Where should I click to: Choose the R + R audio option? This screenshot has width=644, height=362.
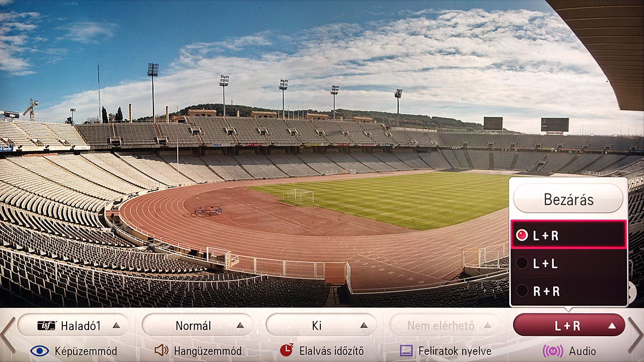tap(569, 291)
